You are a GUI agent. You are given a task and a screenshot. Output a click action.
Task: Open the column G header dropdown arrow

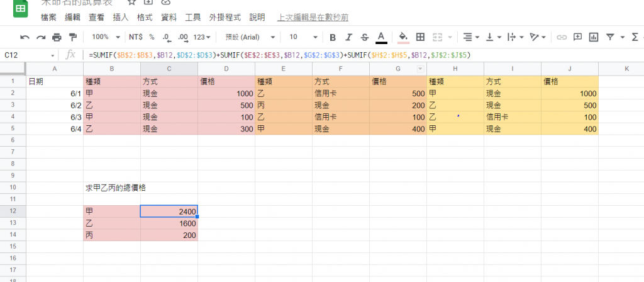pos(420,69)
